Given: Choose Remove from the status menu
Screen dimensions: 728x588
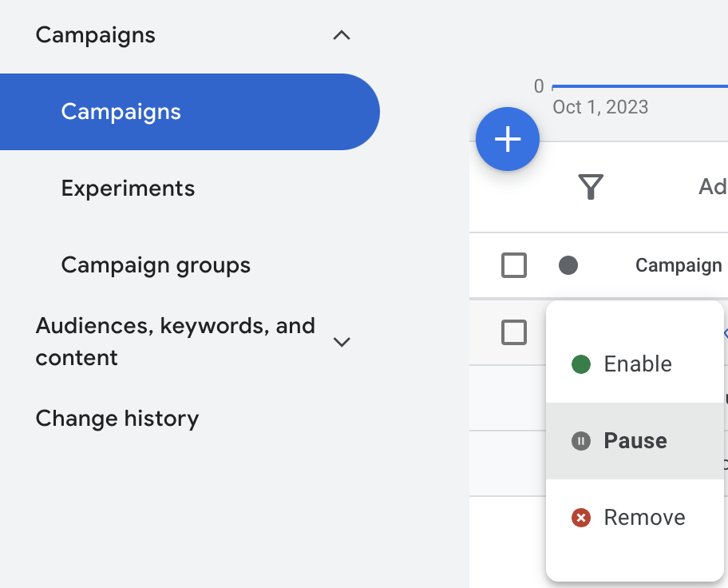Looking at the screenshot, I should coord(644,517).
